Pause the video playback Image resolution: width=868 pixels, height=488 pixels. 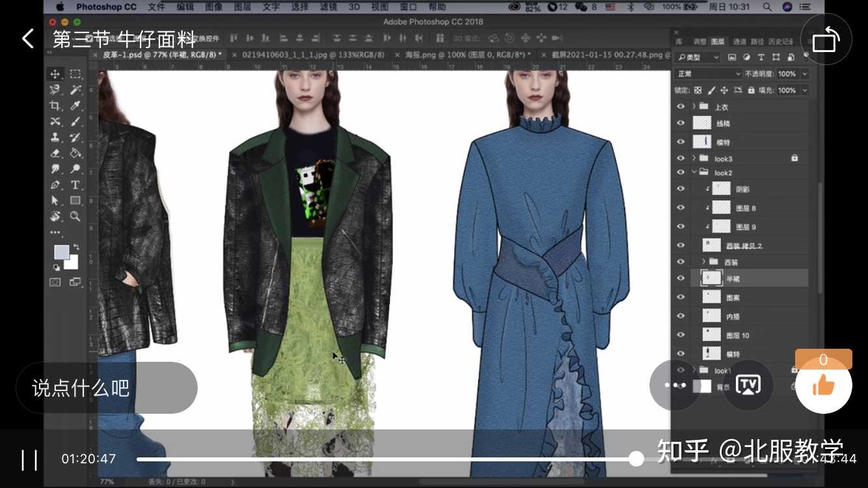pyautogui.click(x=29, y=459)
